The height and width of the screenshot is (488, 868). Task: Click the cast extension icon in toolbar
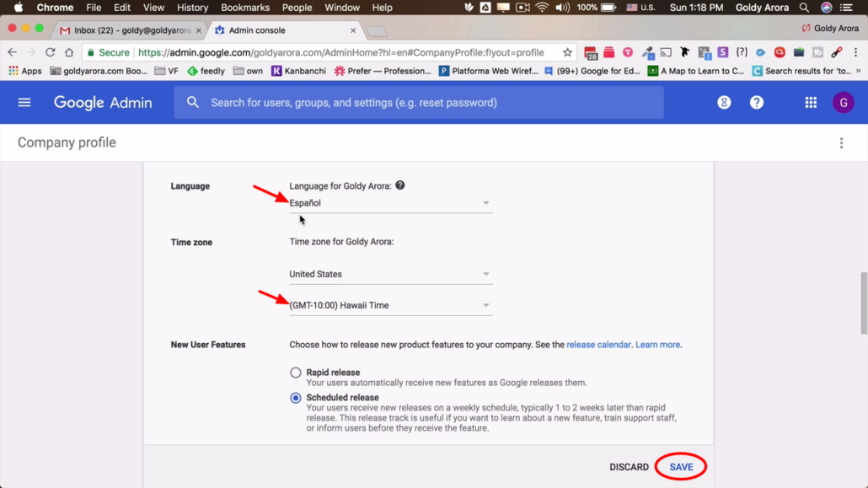point(666,52)
